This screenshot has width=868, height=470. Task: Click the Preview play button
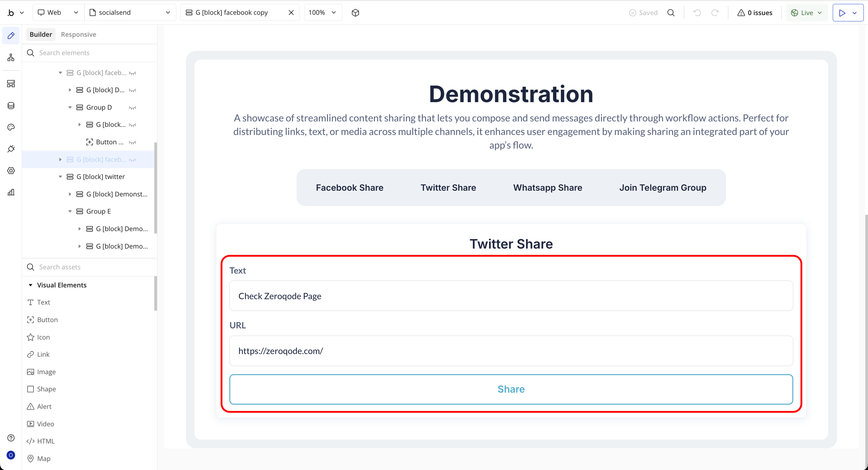coord(842,12)
